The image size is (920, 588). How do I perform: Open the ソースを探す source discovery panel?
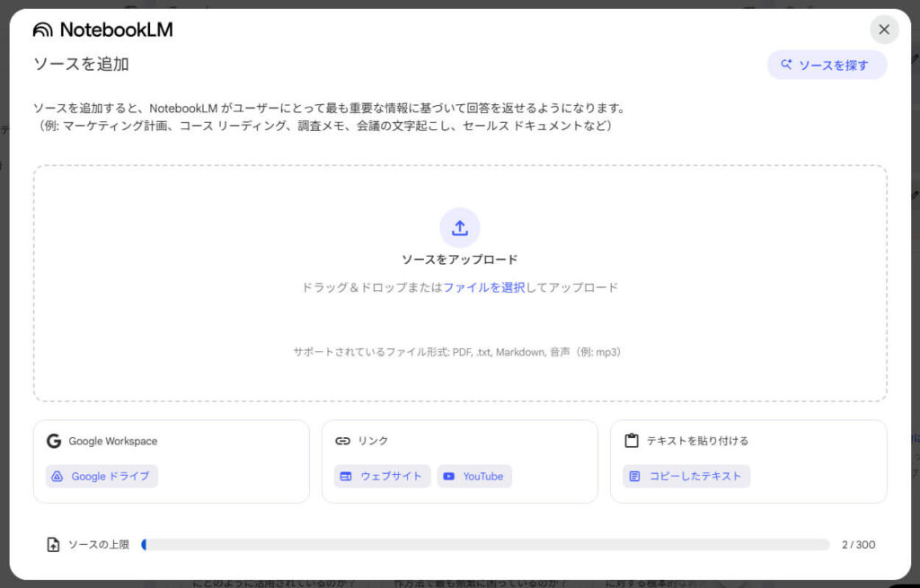click(x=827, y=64)
